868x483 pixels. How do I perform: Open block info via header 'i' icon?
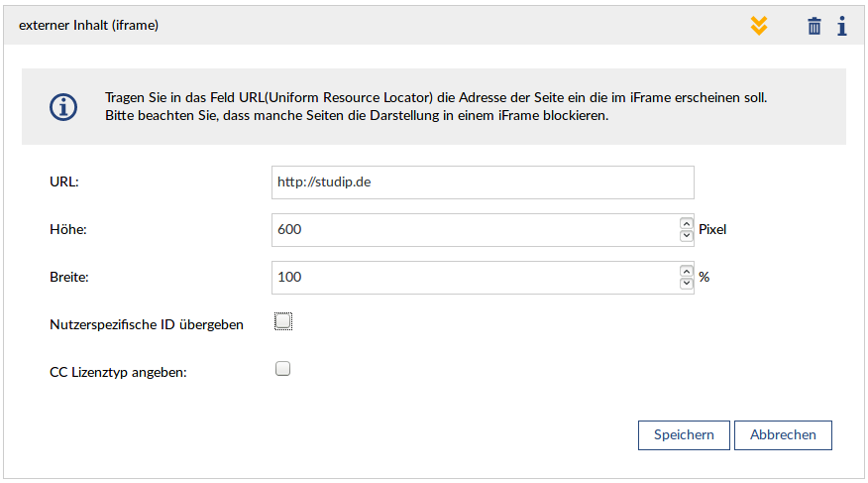[x=841, y=26]
